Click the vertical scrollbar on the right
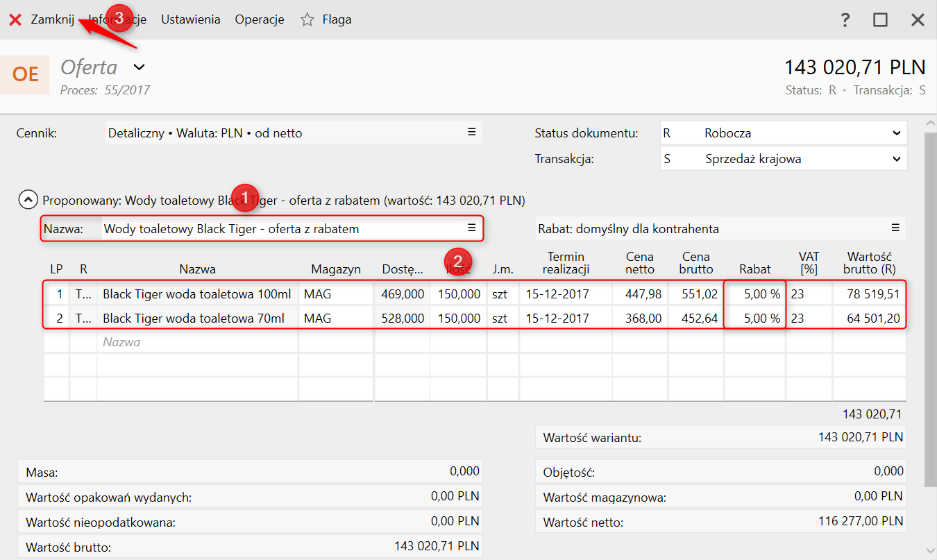 [x=930, y=305]
